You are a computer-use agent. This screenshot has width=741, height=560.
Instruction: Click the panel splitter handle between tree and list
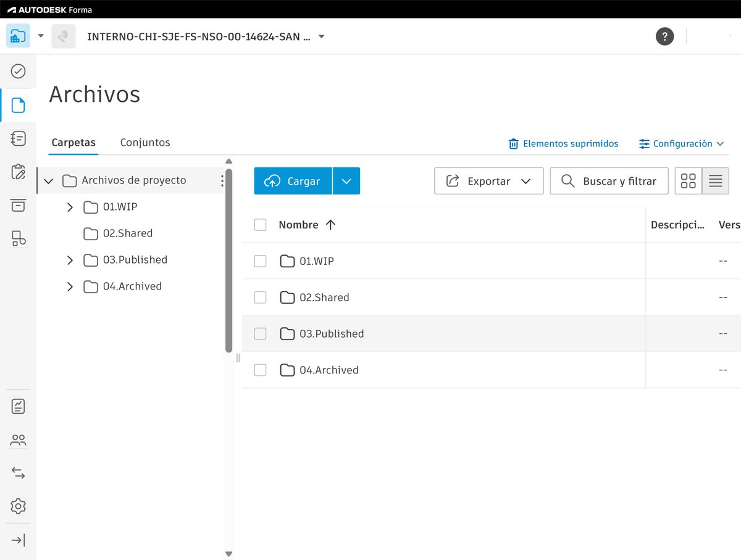(x=238, y=357)
